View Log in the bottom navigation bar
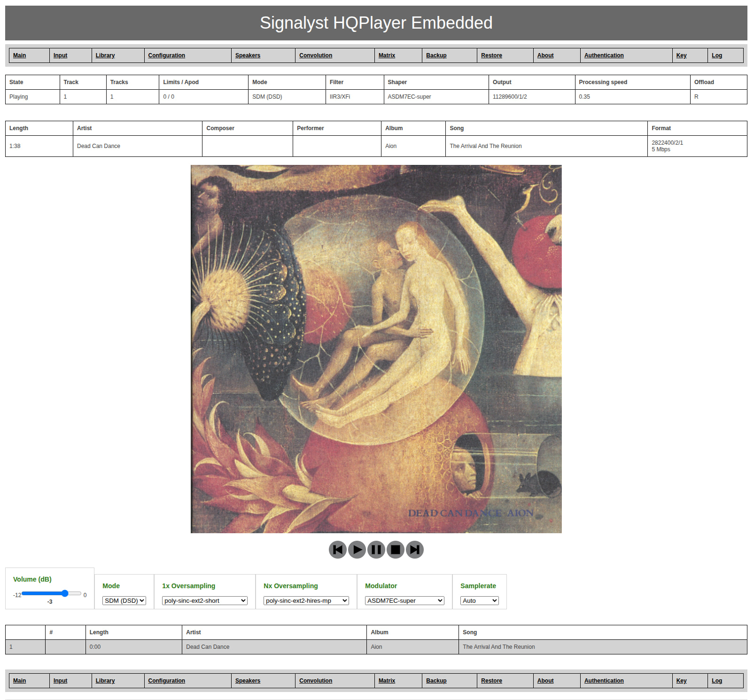Viewport: 754px width, 700px height. click(717, 681)
